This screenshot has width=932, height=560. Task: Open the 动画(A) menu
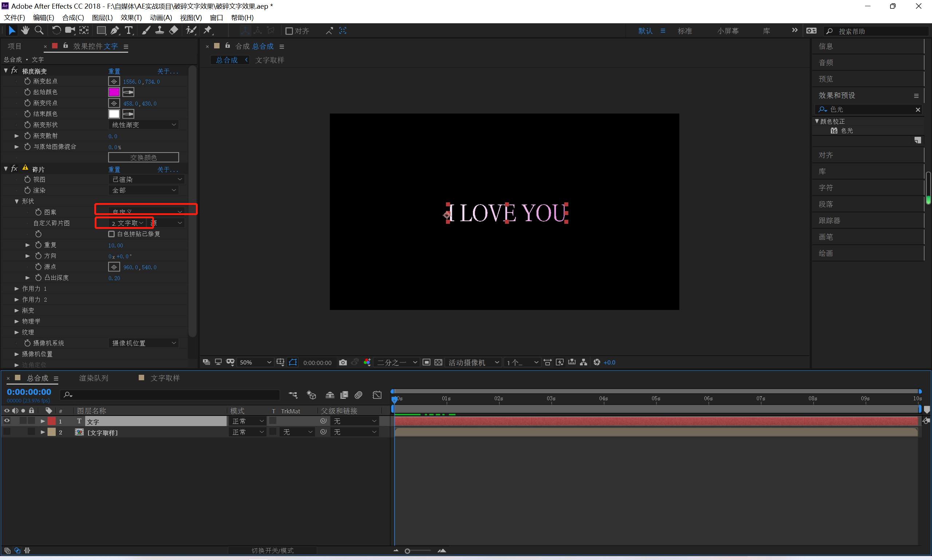pos(161,18)
